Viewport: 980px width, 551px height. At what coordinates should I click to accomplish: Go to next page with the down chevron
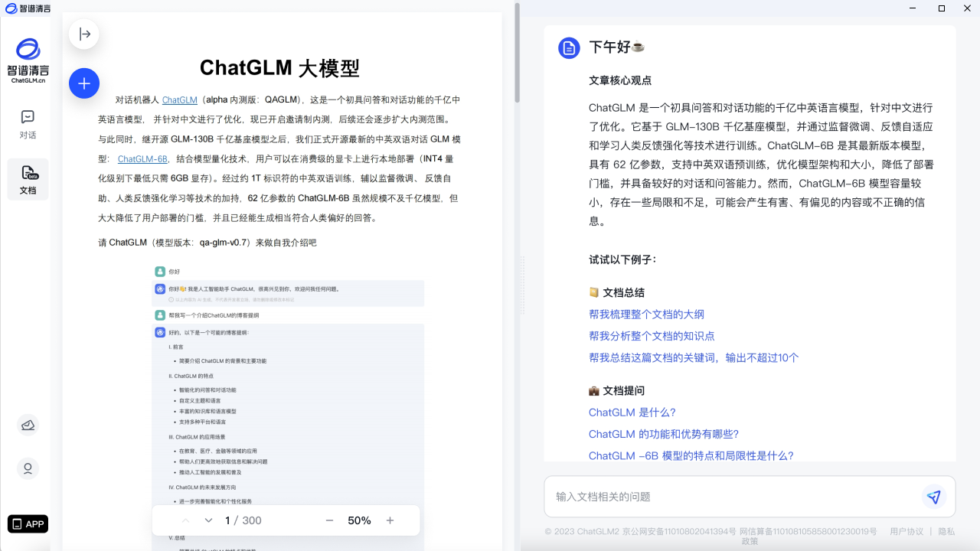(x=207, y=520)
